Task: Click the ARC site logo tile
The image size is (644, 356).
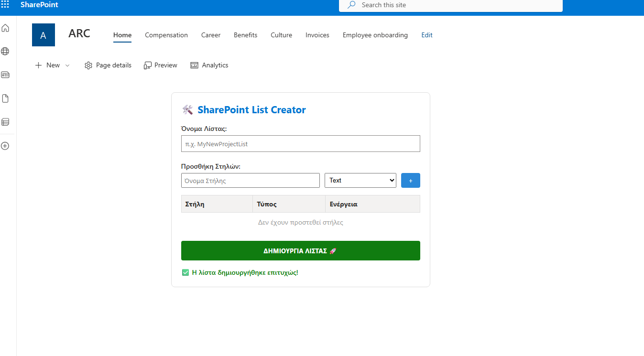Action: click(x=44, y=35)
